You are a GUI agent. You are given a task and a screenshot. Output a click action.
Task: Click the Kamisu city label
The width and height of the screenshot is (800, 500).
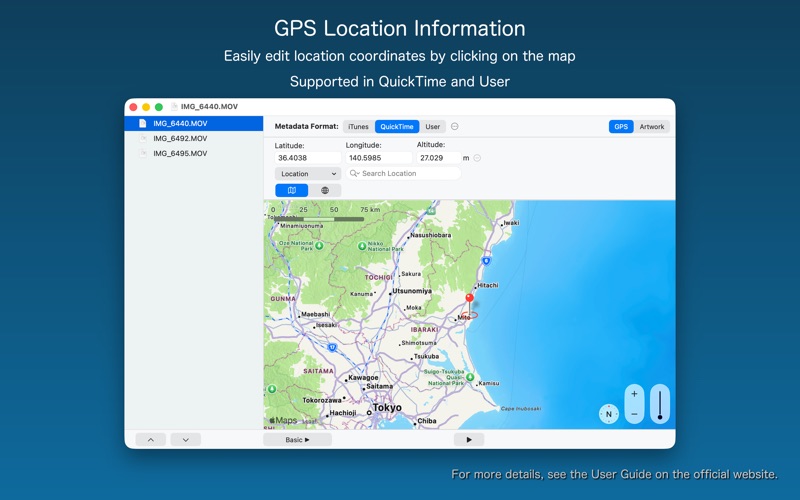(x=489, y=383)
